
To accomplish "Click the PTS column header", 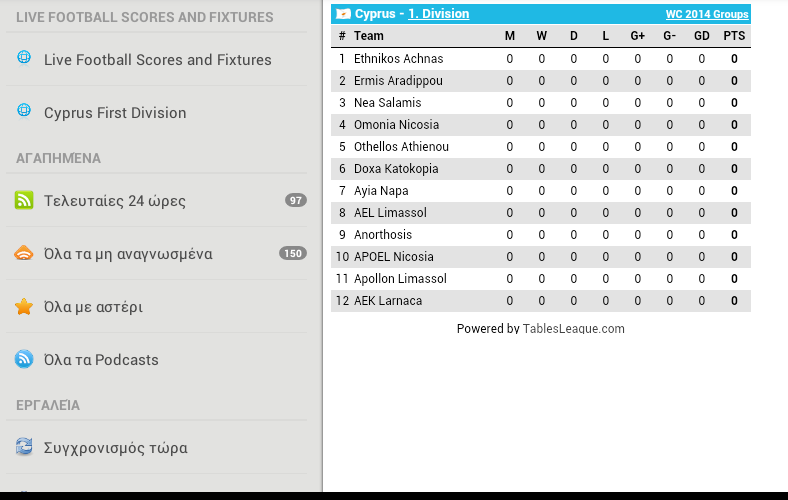I will [x=734, y=36].
